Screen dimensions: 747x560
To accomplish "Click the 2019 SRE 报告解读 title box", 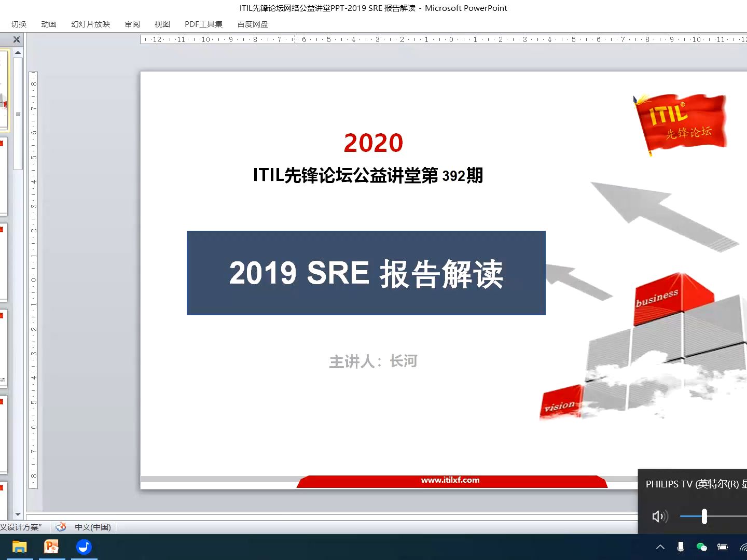I will (x=366, y=273).
